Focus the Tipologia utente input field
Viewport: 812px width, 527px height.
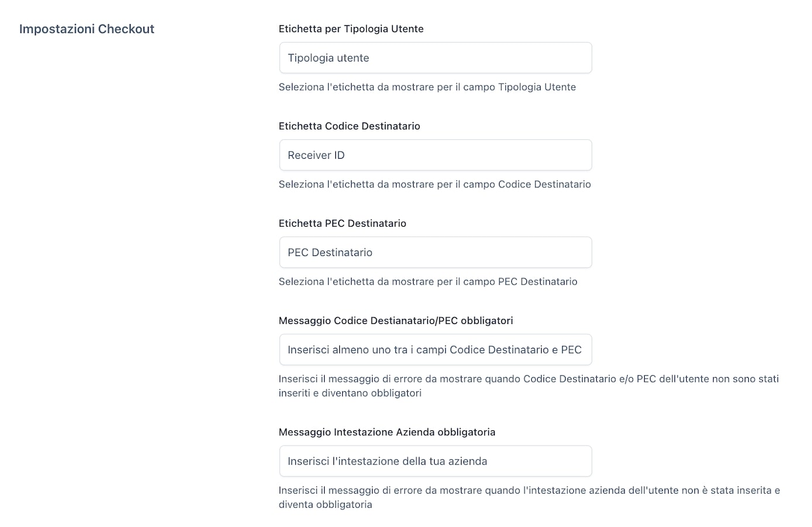(435, 58)
